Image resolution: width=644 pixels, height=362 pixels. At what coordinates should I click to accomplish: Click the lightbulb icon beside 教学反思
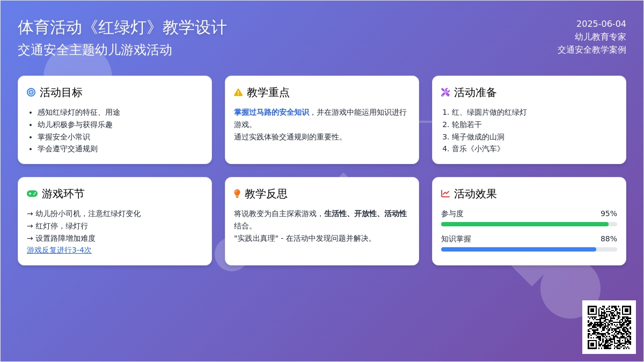point(237,194)
